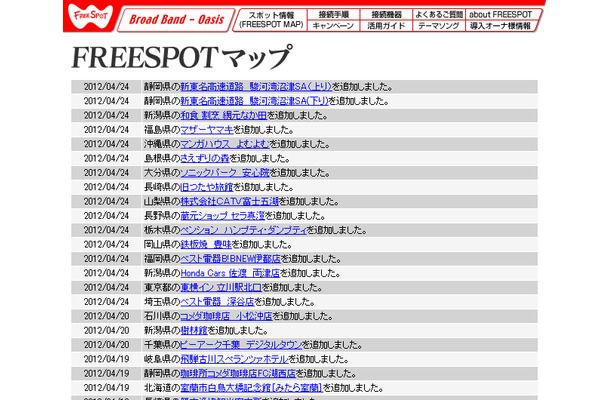Open the 蔵元ショップ セラ真澄 link

coord(223,216)
